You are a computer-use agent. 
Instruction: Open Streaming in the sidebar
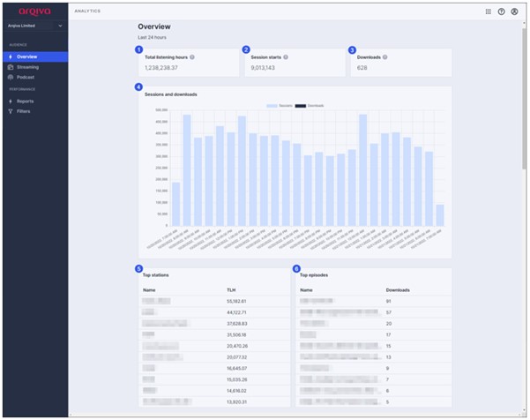[x=27, y=67]
